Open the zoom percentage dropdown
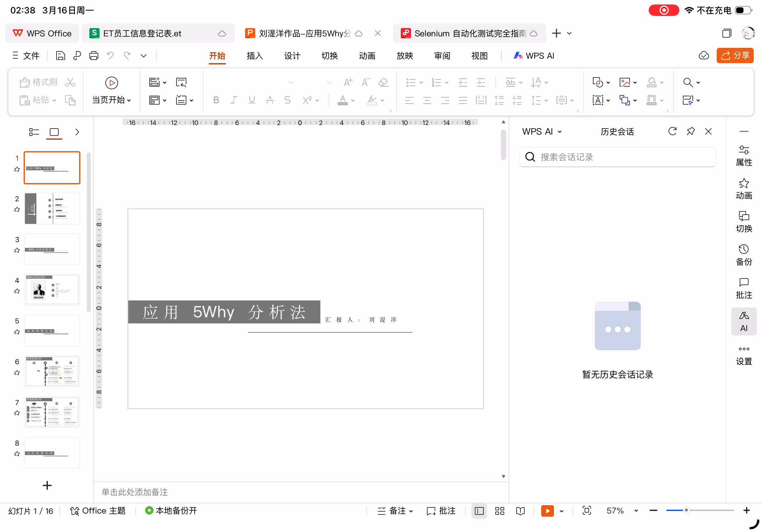Screen dimensions: 762x532 pyautogui.click(x=636, y=511)
